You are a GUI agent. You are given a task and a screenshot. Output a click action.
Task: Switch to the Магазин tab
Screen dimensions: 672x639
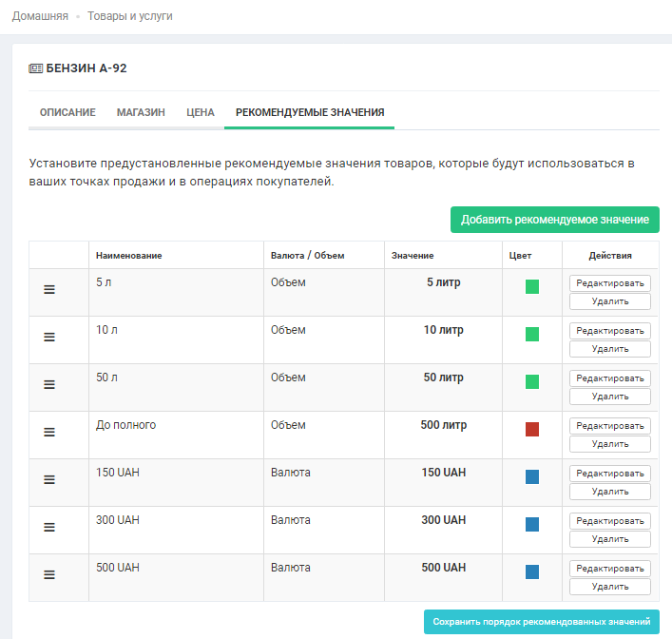click(x=141, y=112)
